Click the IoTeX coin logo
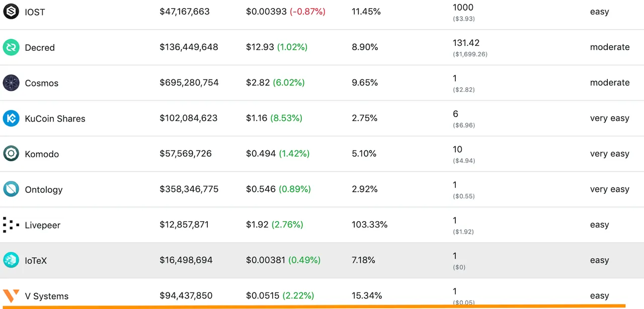This screenshot has width=644, height=309. (11, 260)
